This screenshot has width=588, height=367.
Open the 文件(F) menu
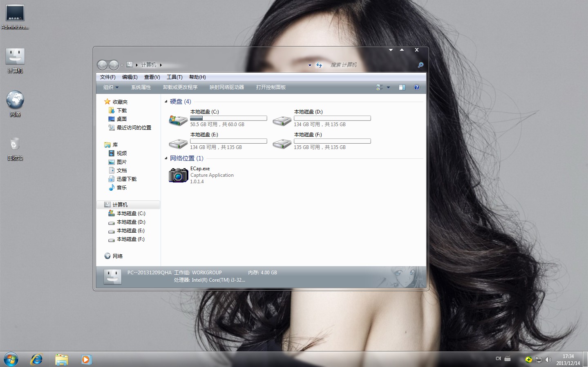(108, 77)
